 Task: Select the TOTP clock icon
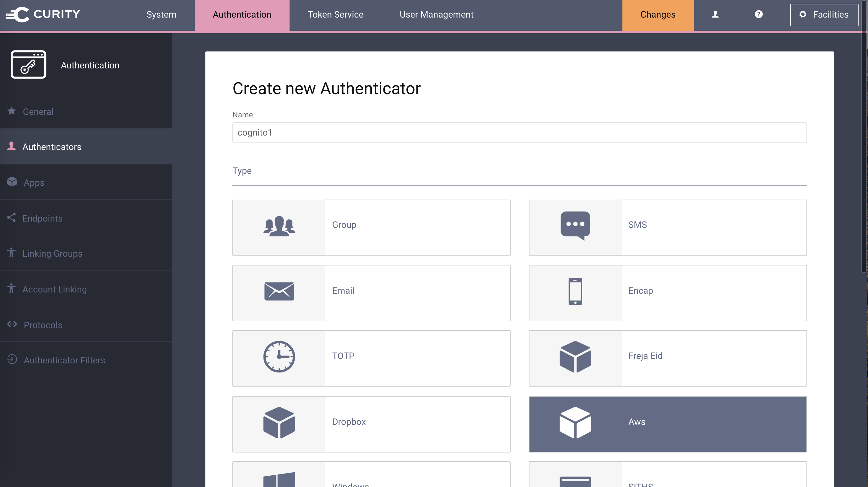[x=279, y=357]
